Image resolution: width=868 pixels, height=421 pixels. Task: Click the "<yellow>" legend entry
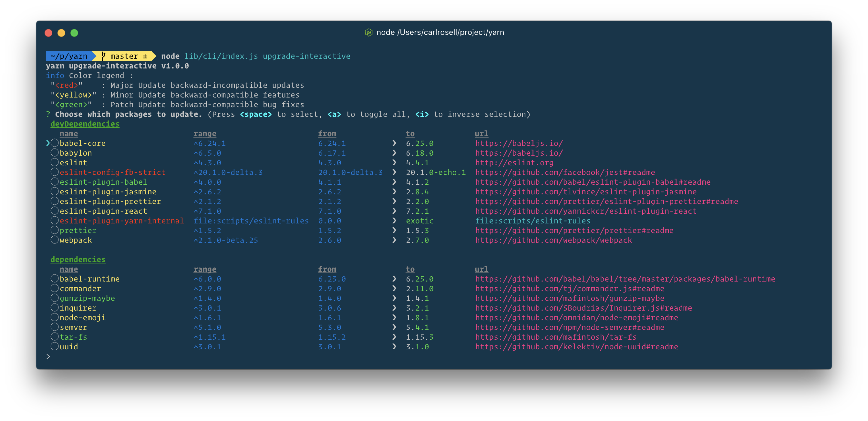[73, 95]
